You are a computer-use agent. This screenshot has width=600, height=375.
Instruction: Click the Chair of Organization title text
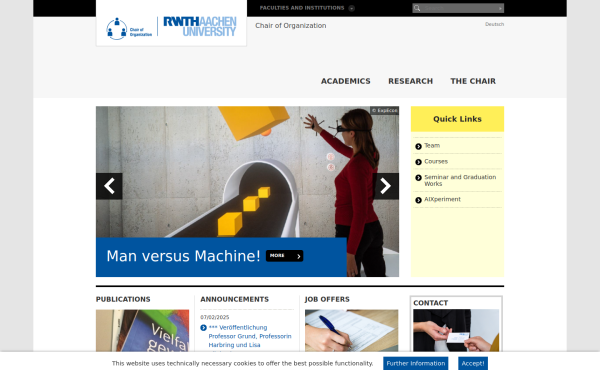click(x=291, y=26)
